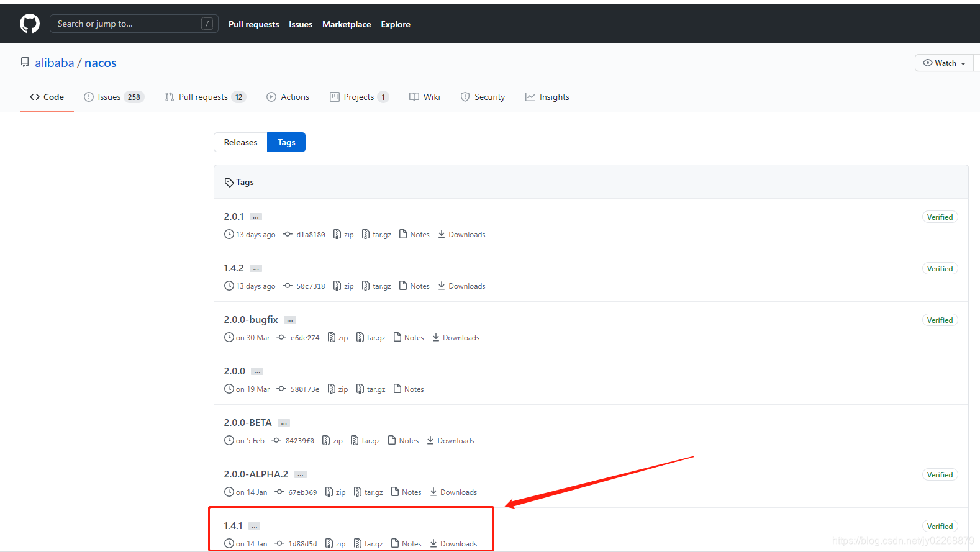Click the Security shield icon
The height and width of the screenshot is (552, 980).
[465, 97]
